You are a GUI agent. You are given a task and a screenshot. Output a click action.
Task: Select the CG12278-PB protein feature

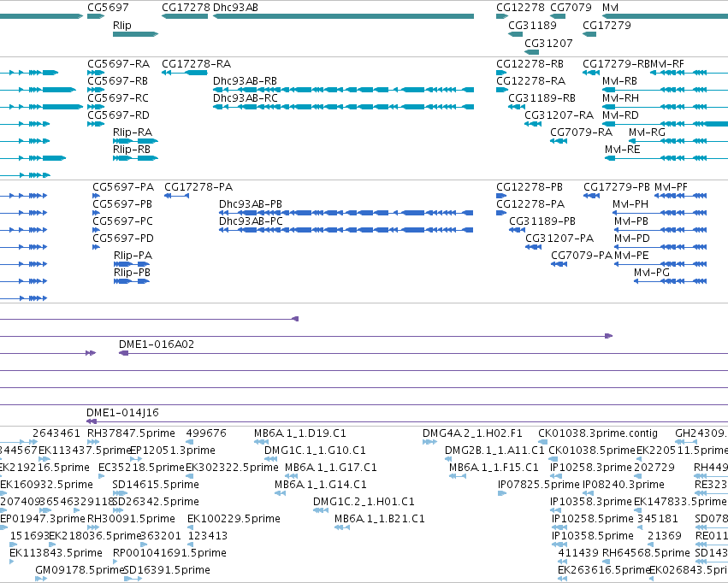pos(501,196)
